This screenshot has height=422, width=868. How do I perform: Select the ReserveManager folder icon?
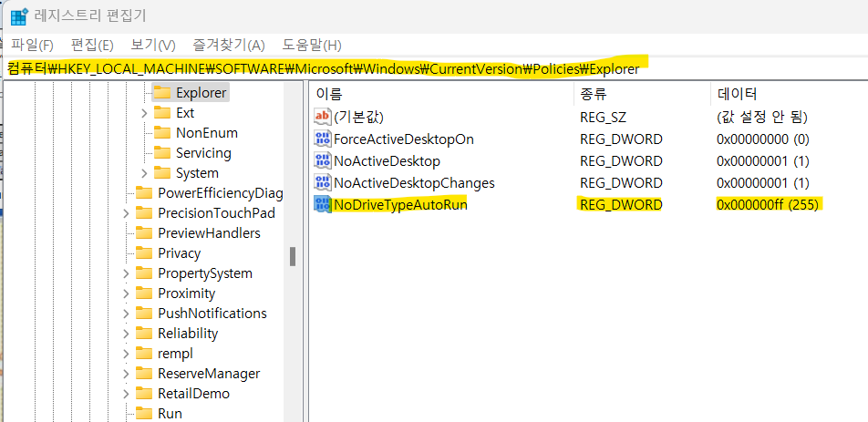143,374
